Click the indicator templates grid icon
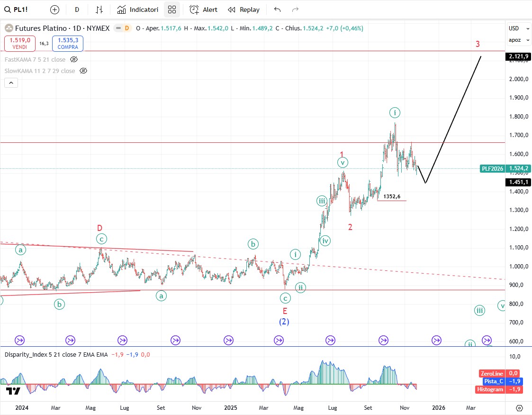 point(172,9)
